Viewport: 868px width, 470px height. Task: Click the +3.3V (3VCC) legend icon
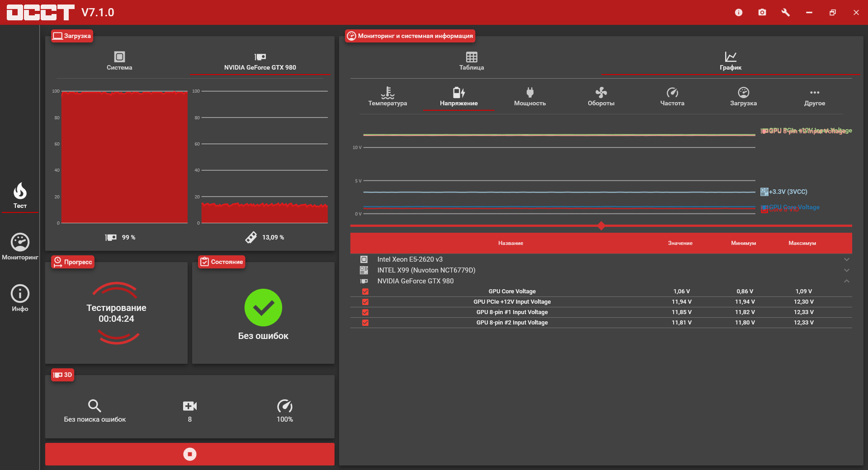[x=764, y=192]
